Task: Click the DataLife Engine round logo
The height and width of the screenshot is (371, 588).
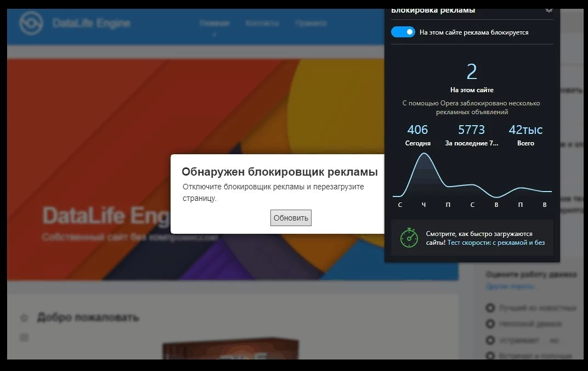Action: pyautogui.click(x=31, y=23)
